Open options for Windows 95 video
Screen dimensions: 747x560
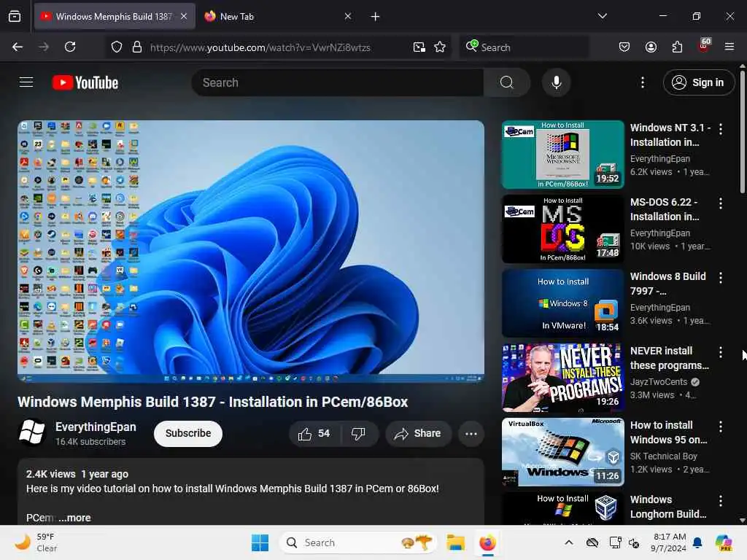tap(720, 426)
